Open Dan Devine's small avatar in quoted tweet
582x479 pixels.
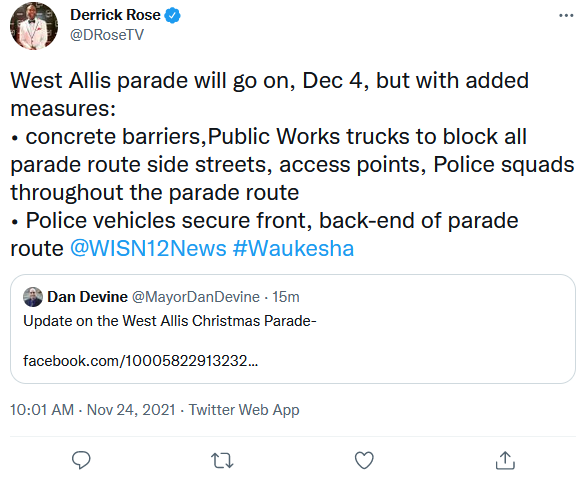point(33,297)
